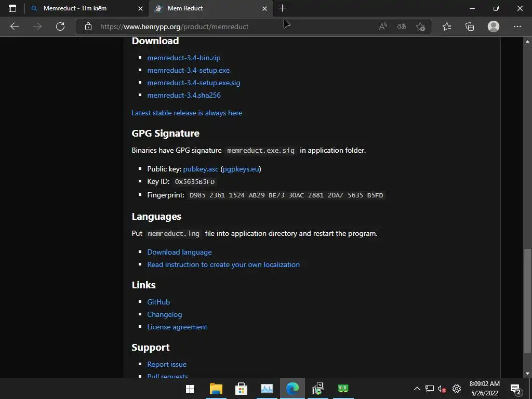Open the clock and date flyout
Screen dimensions: 532x399
click(485, 389)
